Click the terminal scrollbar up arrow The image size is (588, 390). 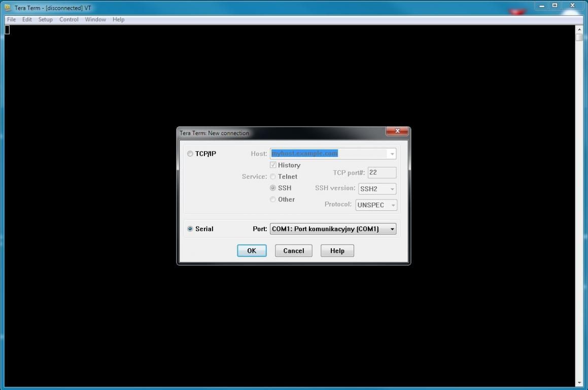coord(579,29)
